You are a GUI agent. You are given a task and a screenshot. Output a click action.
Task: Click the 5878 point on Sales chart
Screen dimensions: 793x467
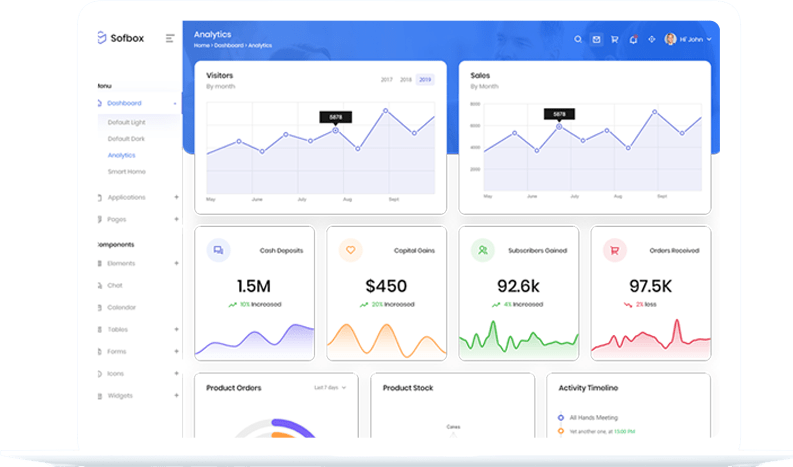(x=559, y=126)
